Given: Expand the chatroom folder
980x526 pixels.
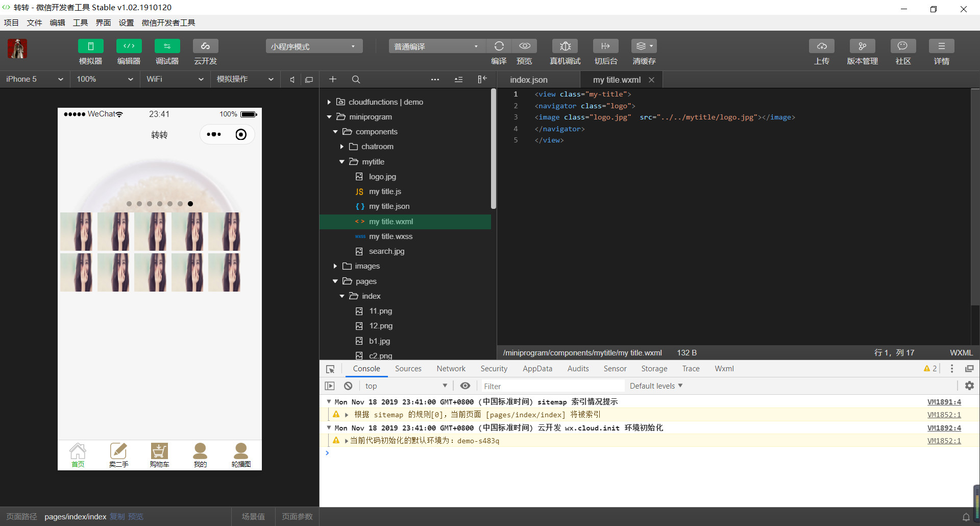Looking at the screenshot, I should click(341, 147).
